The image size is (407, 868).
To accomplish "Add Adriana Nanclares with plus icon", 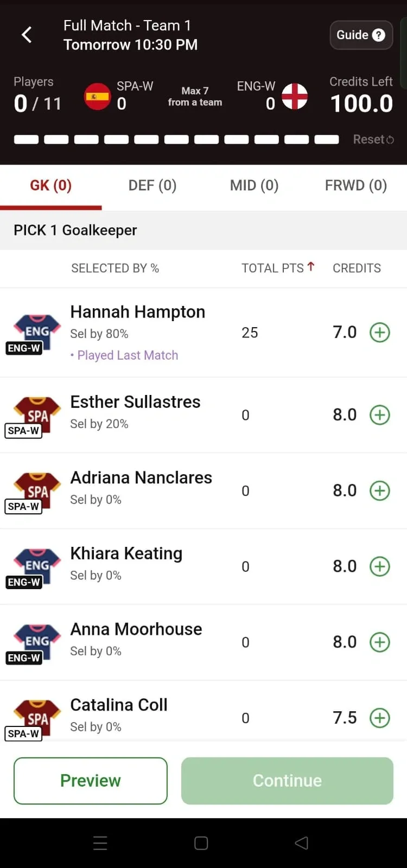I will click(x=379, y=491).
